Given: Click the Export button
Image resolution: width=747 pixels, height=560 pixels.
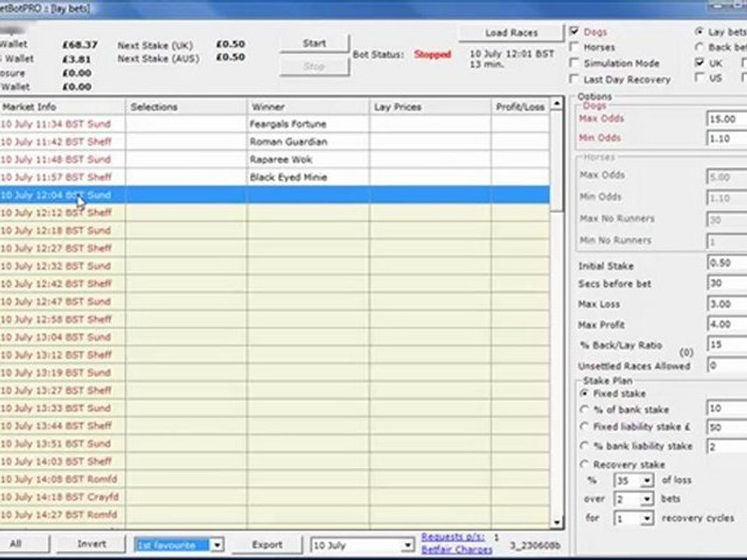Looking at the screenshot, I should point(267,544).
